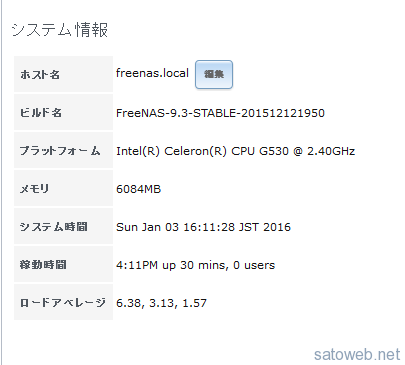
Task: Select the ホスト名 label cell
Action: click(x=63, y=74)
